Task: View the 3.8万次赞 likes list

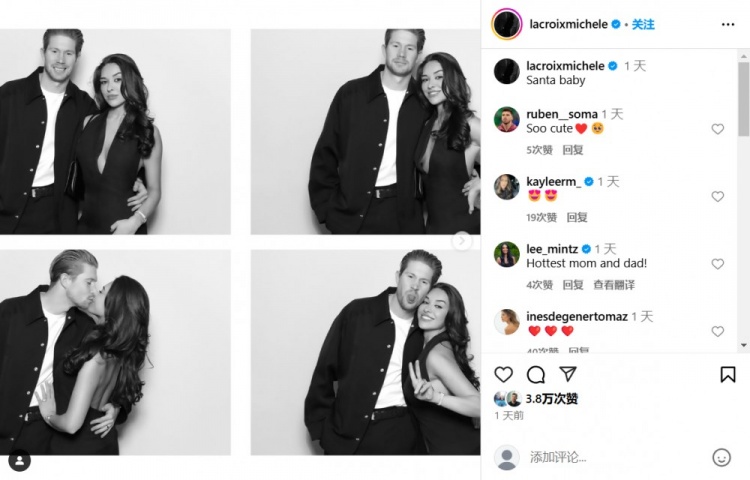Action: point(551,398)
